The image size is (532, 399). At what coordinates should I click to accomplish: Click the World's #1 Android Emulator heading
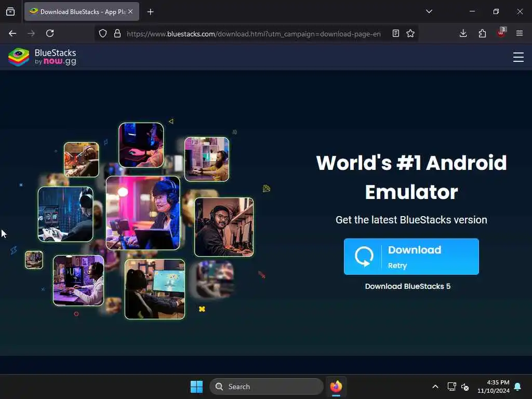pos(411,177)
